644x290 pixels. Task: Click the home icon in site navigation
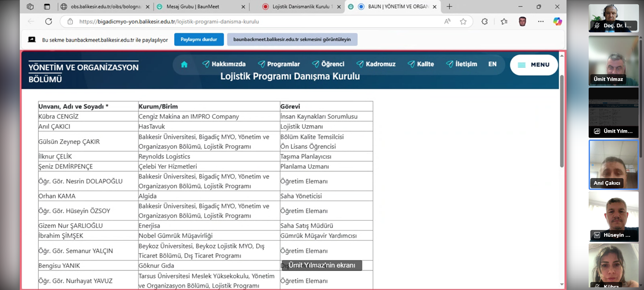tap(184, 64)
